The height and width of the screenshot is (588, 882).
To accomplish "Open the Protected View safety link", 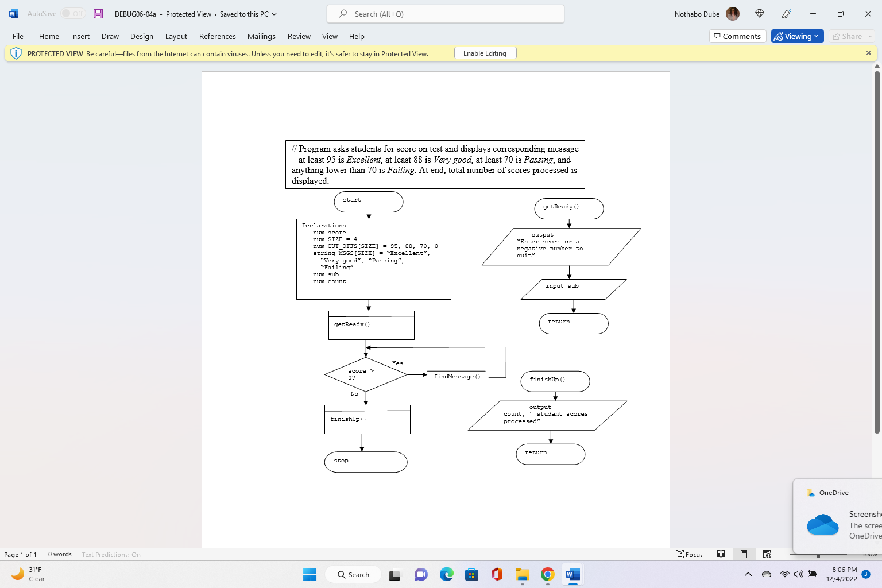I will click(x=257, y=53).
